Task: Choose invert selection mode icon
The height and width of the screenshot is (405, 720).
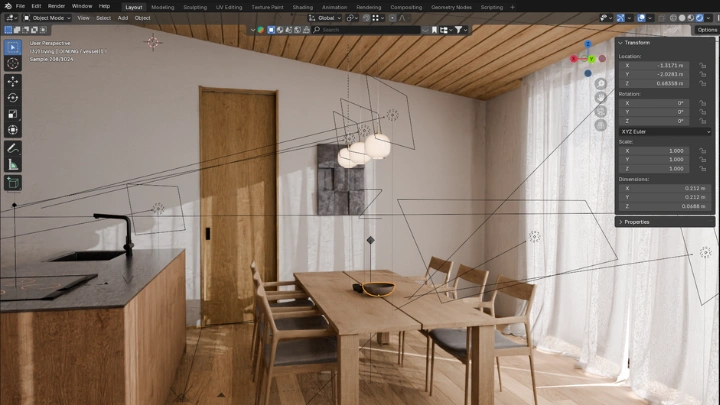Action: tap(34, 30)
